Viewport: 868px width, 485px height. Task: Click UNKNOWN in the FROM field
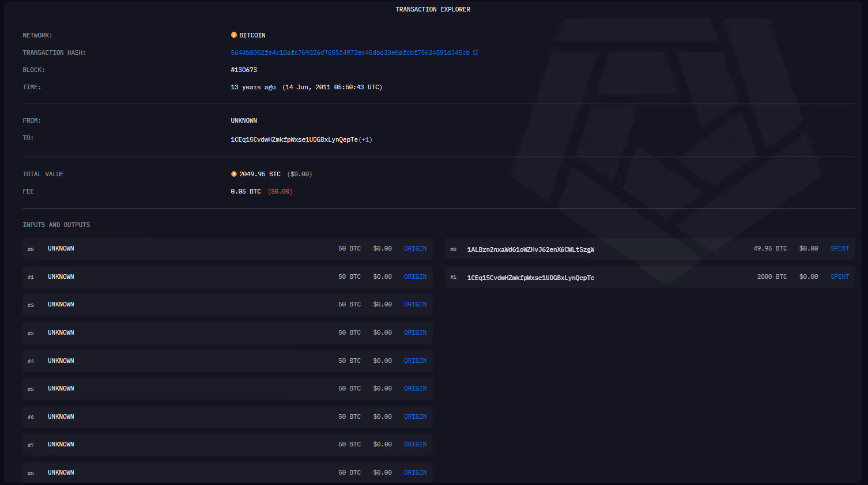click(x=244, y=120)
